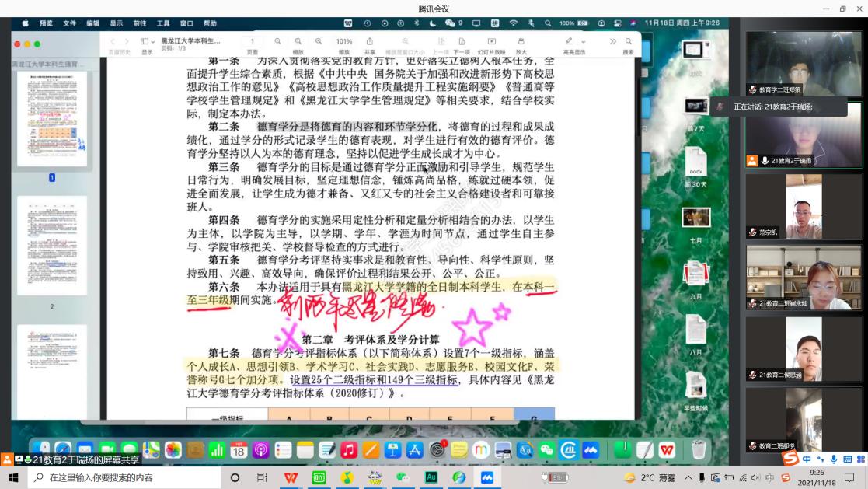Click the Music app in the dock

coord(349,449)
